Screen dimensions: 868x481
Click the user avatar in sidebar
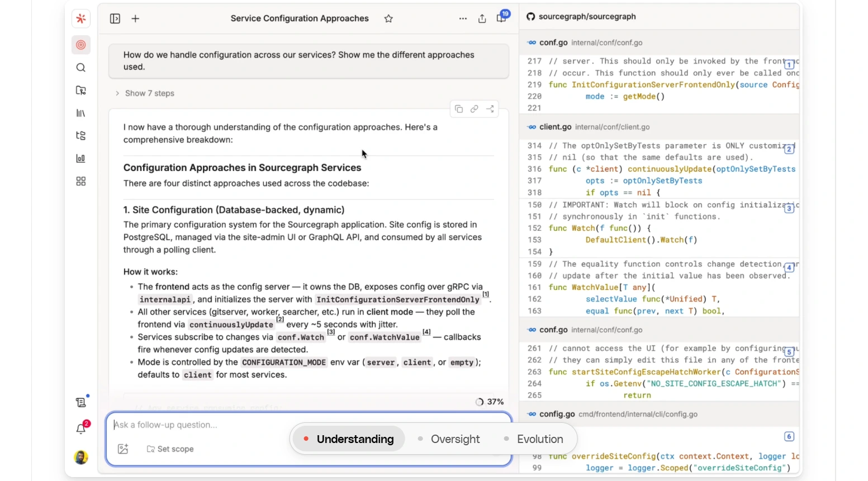81,458
